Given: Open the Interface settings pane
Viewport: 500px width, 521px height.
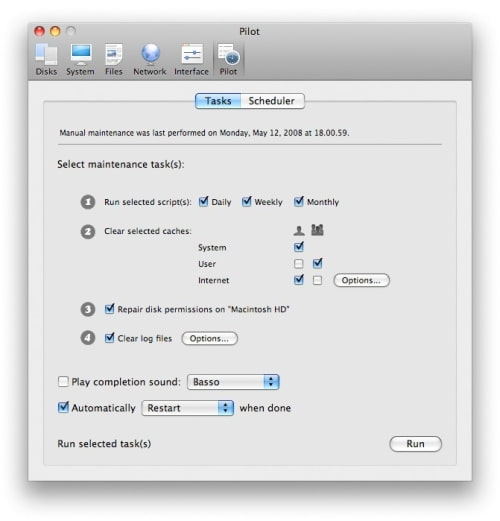Looking at the screenshot, I should 191,60.
